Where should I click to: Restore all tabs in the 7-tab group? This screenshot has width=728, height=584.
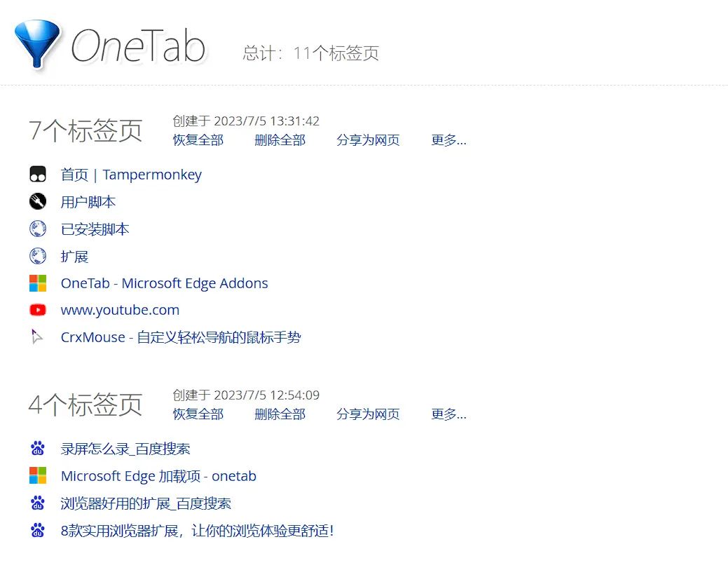tap(198, 140)
